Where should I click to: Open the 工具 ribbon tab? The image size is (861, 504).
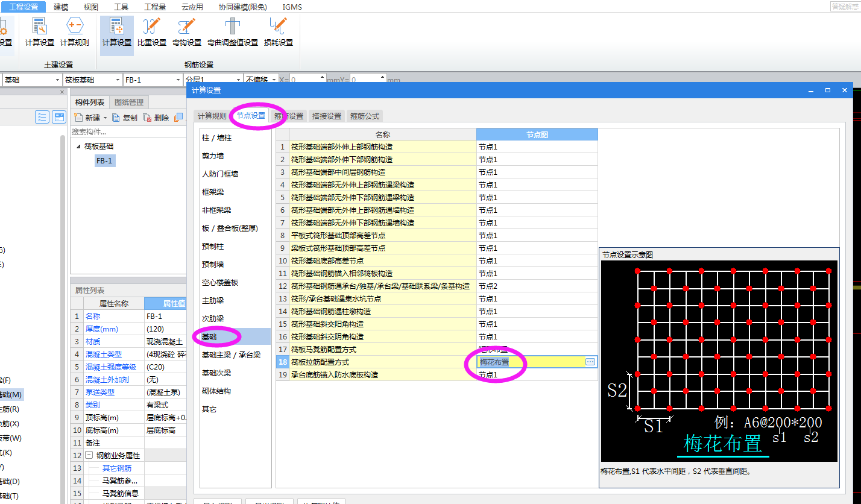pos(121,7)
